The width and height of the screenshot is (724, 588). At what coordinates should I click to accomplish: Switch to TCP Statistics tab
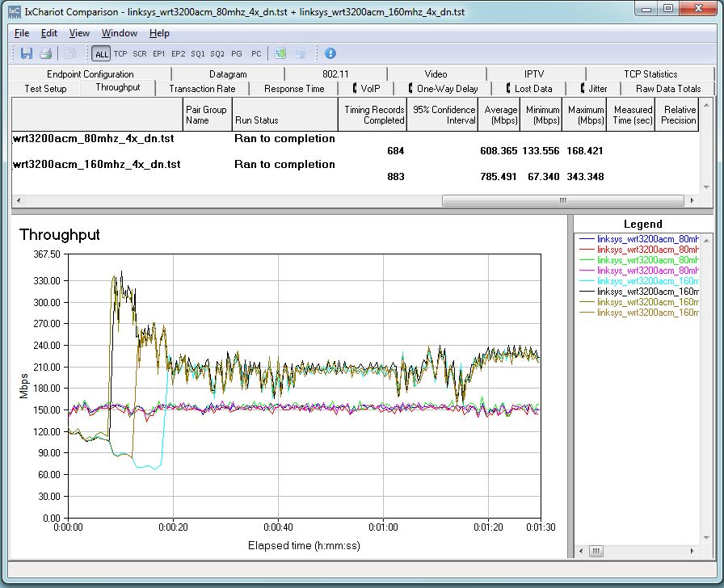(650, 73)
